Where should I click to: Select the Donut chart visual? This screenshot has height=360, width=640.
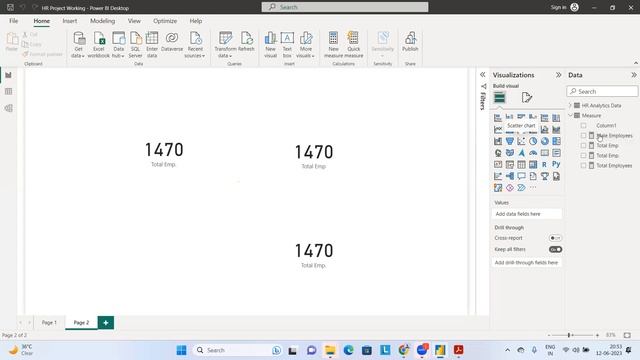[x=544, y=141]
